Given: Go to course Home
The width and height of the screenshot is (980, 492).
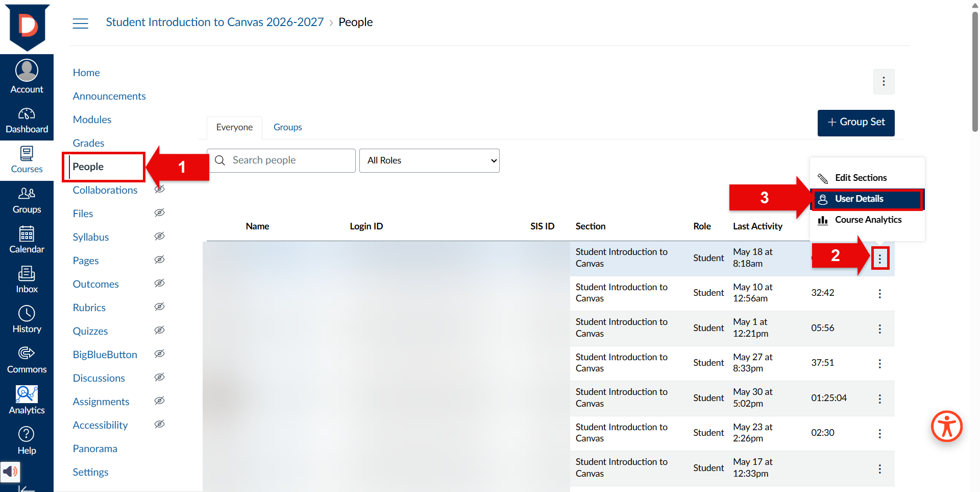Looking at the screenshot, I should [86, 73].
